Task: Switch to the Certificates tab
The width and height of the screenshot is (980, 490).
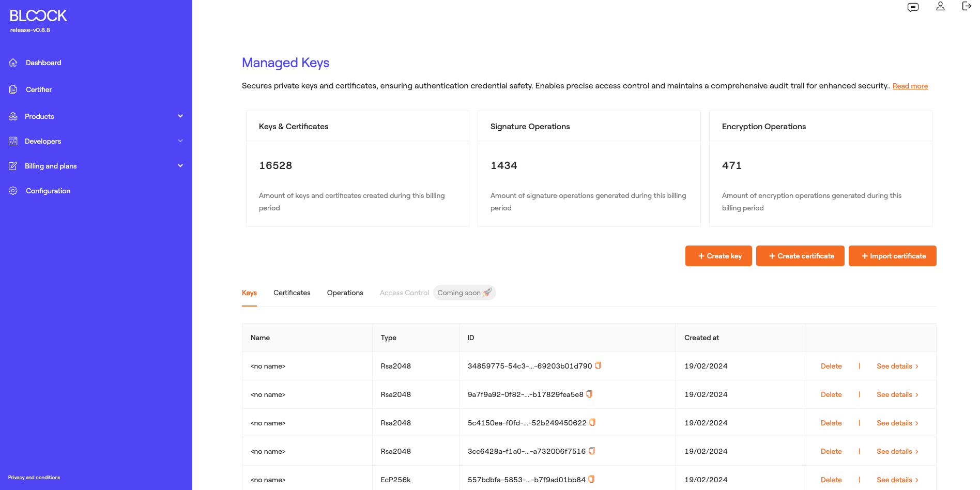Action: click(292, 293)
